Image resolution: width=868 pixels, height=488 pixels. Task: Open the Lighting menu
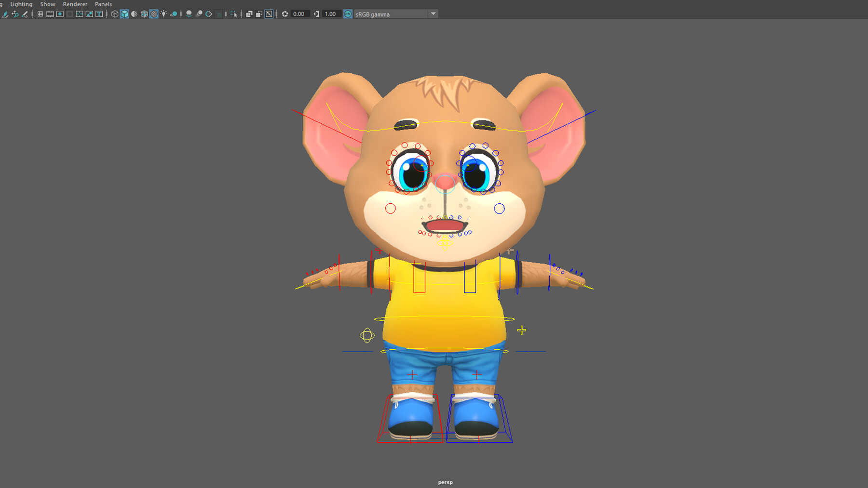[21, 4]
